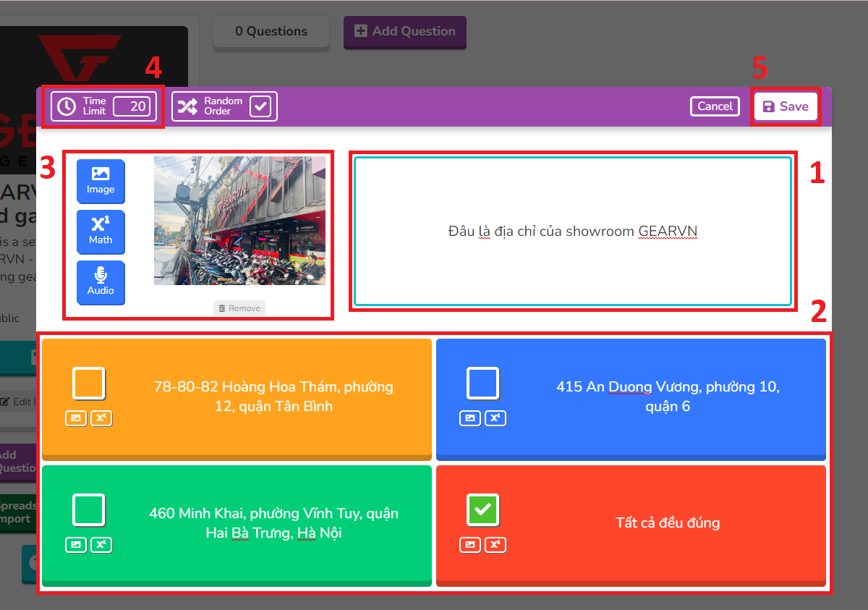The height and width of the screenshot is (610, 868).
Task: Add an Audio clip to question
Action: pyautogui.click(x=101, y=281)
